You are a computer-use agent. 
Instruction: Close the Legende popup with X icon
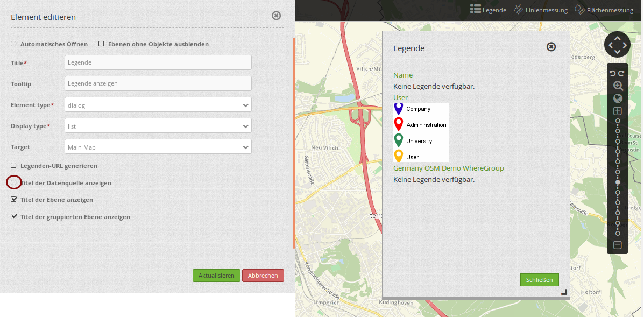(x=551, y=47)
